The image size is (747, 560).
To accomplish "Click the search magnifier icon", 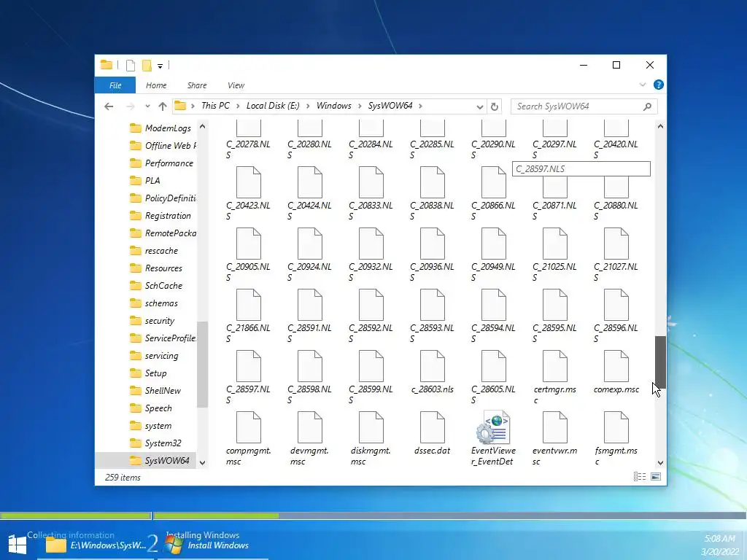I will 647,106.
